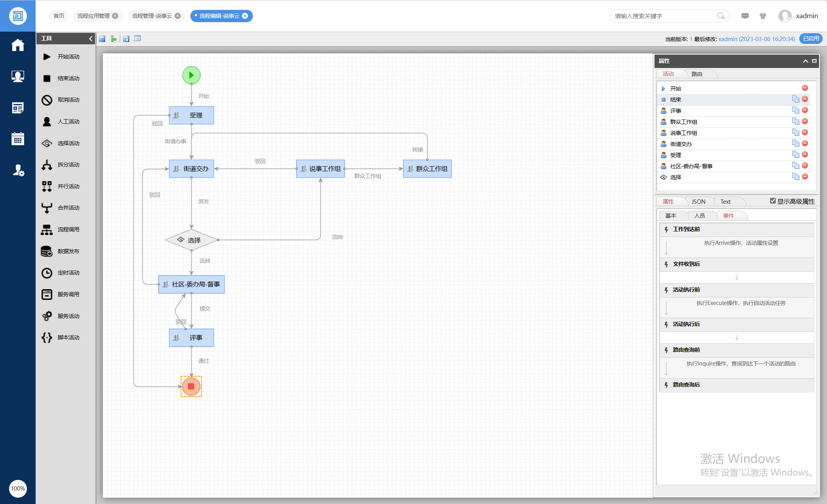This screenshot has width=827, height=504.
Task: Collapse the 工具 panel with arrow
Action: 91,38
